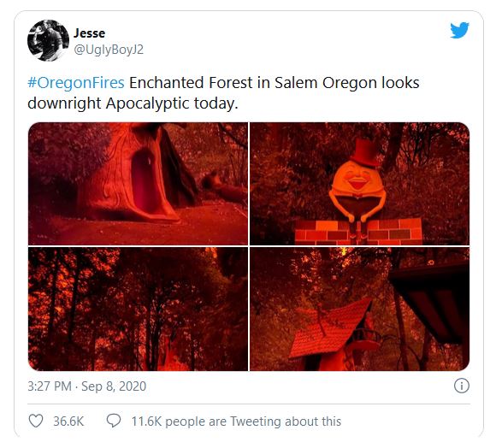Open the 3:27 PM Sep 8, 2020 timestamp
Viewport: 490px width, 448px height.
(x=87, y=386)
